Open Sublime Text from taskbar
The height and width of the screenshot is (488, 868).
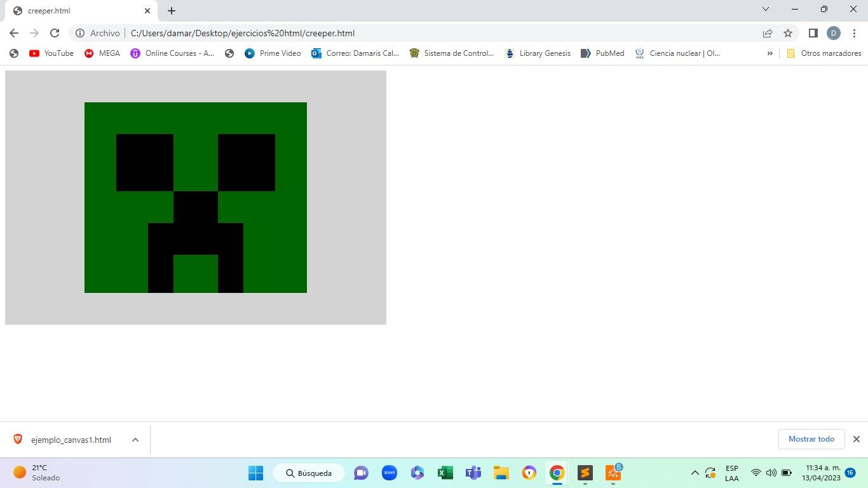tap(585, 473)
